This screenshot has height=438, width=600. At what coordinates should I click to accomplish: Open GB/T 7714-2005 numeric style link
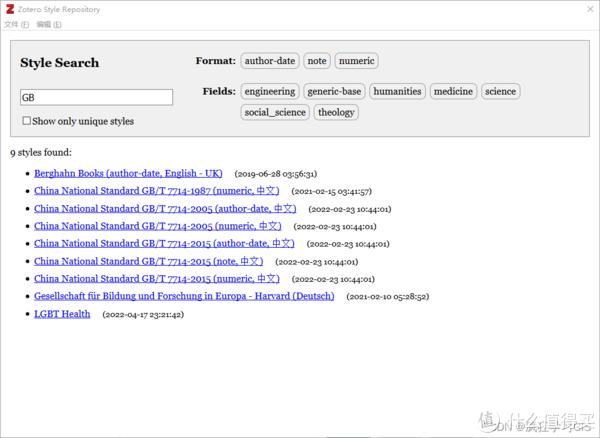point(158,226)
